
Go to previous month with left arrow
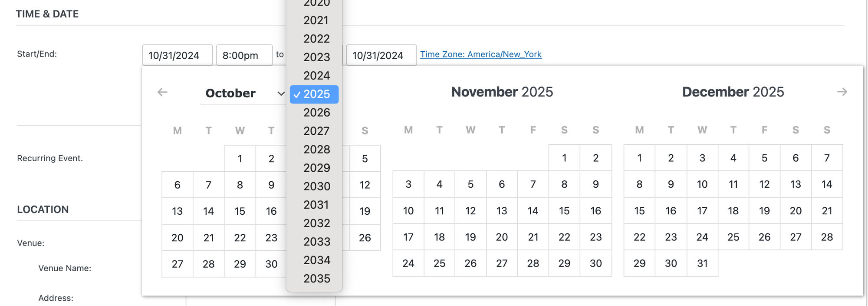tap(162, 92)
